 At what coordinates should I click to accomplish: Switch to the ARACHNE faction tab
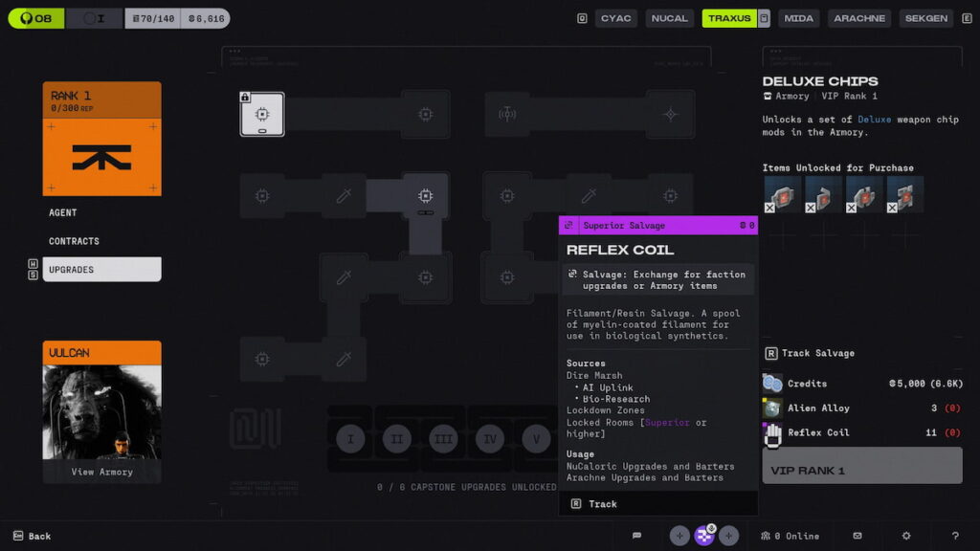859,18
